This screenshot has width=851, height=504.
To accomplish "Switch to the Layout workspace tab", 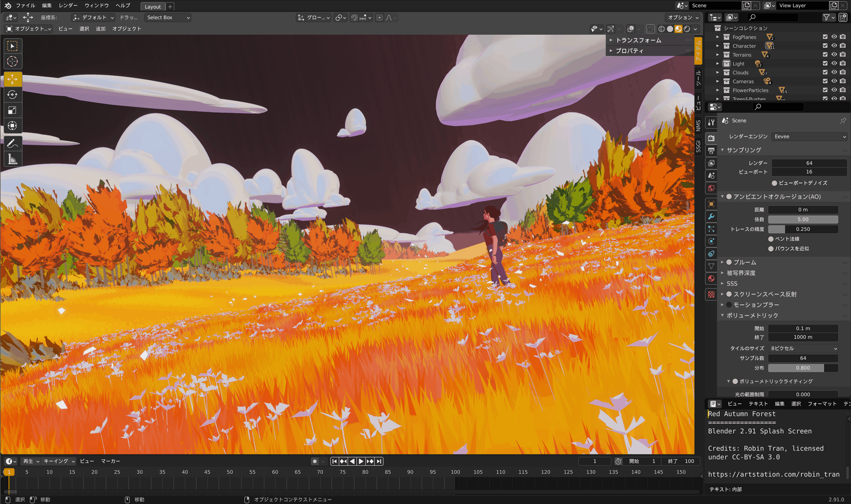I will point(153,7).
